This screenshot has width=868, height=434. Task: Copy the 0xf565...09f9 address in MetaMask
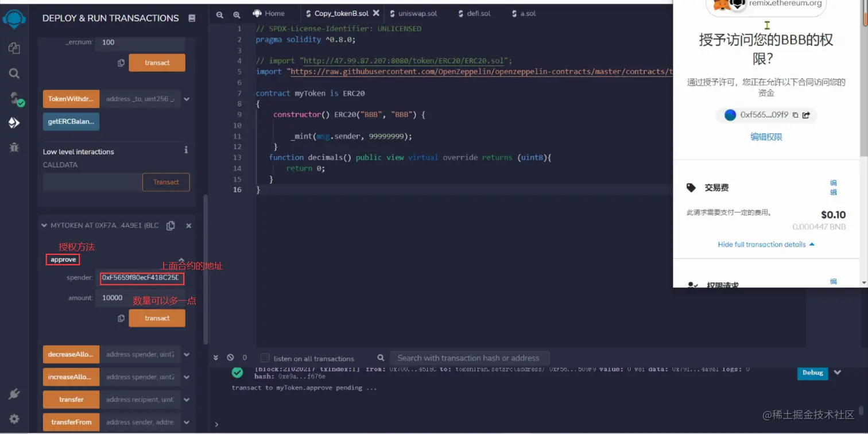coord(795,115)
